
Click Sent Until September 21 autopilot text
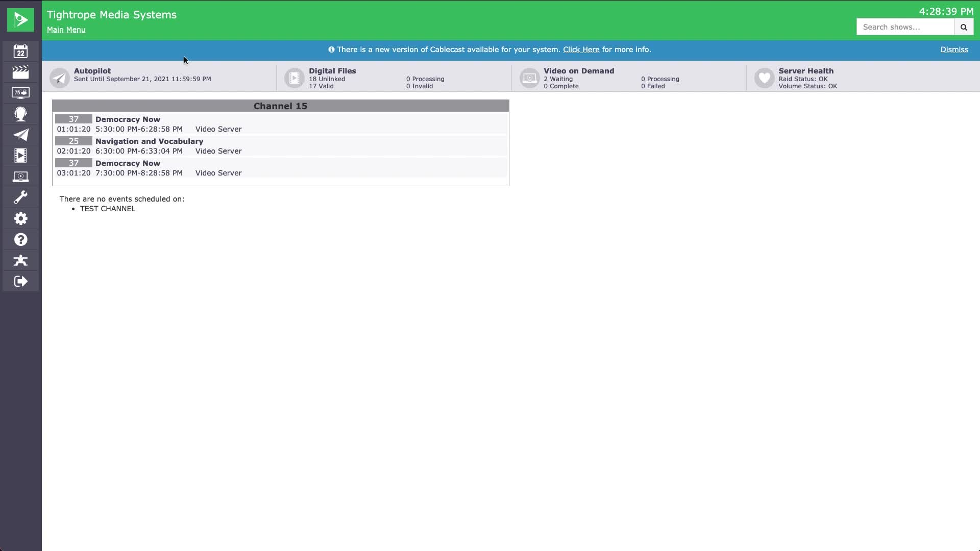(x=142, y=79)
